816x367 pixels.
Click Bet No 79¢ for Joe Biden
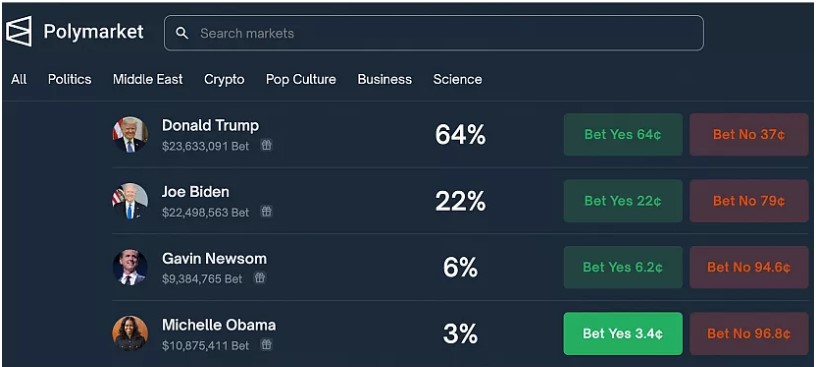(x=749, y=201)
